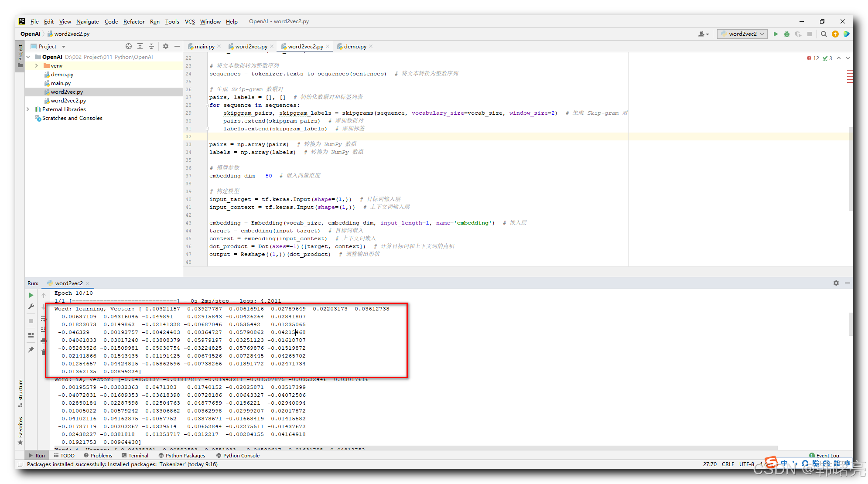
Task: Open the Refactor menu
Action: [x=133, y=21]
